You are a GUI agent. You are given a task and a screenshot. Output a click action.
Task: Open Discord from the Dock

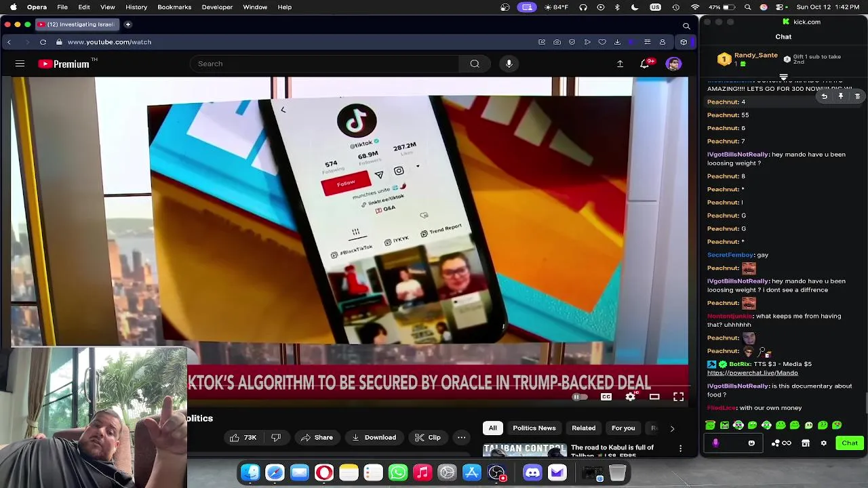(532, 472)
